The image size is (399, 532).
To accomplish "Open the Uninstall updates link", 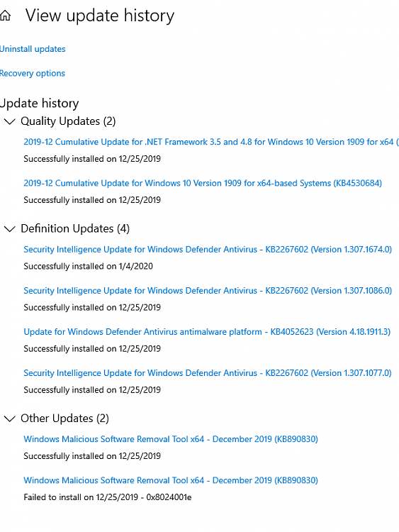I will coord(33,49).
